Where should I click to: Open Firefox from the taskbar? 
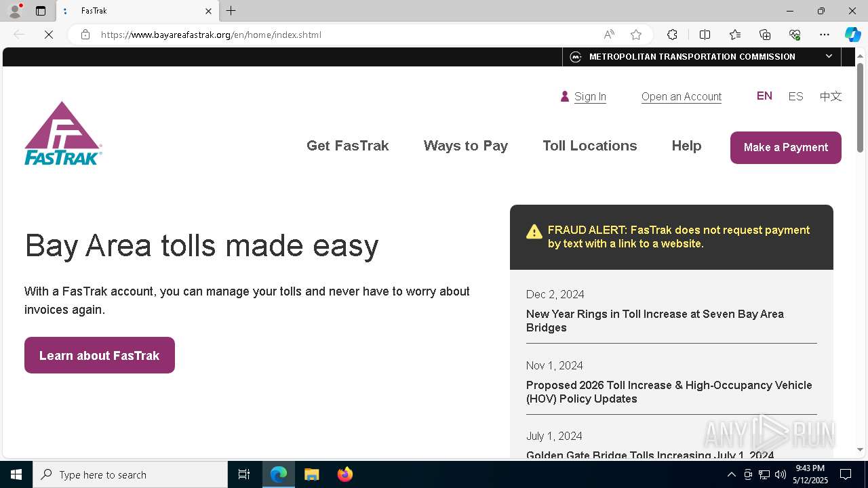pos(344,474)
